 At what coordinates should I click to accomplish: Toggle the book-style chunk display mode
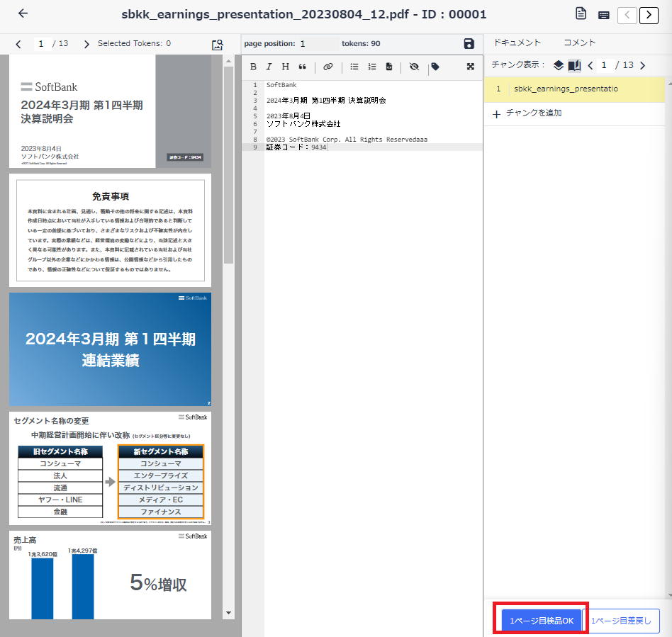point(574,65)
